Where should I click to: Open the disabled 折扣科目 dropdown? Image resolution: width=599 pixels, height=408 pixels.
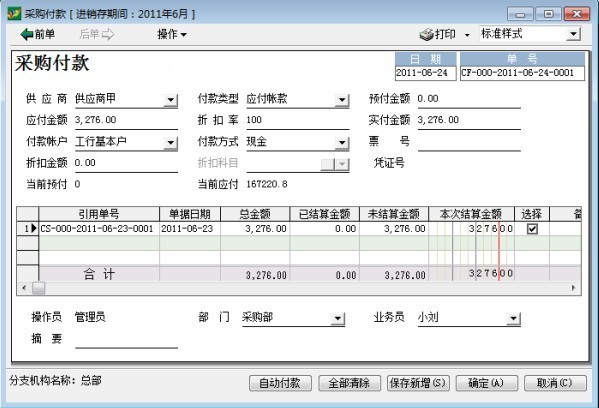(343, 164)
